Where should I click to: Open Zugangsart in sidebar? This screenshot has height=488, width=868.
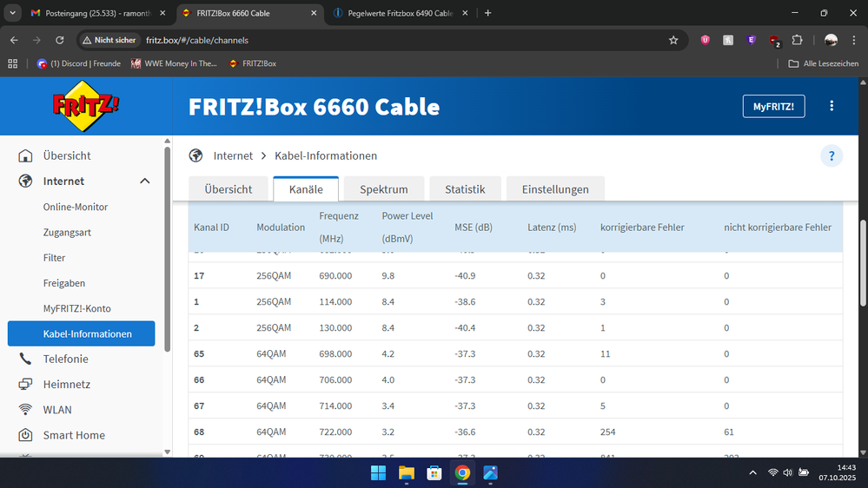point(67,233)
